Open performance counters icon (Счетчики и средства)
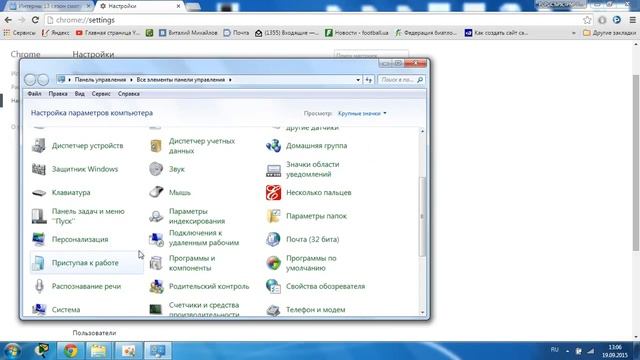640x360 pixels. click(x=156, y=309)
